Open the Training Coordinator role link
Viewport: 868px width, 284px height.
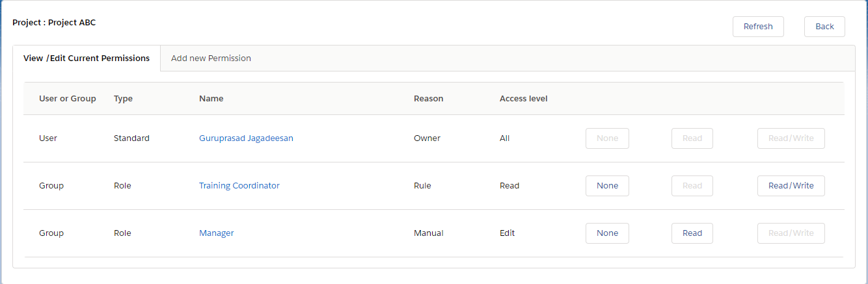pos(239,186)
